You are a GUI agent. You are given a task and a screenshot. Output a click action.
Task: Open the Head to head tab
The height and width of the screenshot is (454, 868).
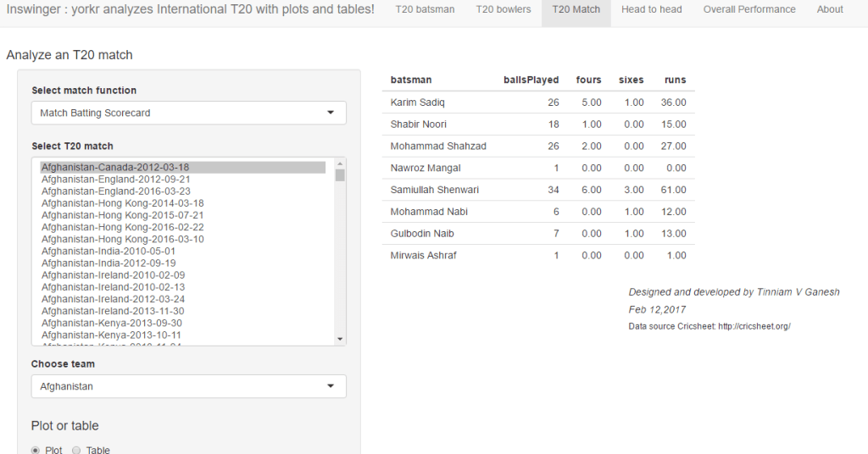652,9
